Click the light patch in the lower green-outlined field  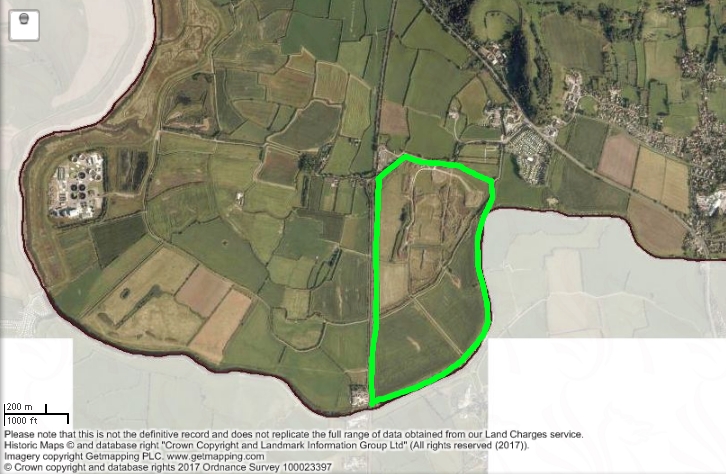pyautogui.click(x=413, y=343)
